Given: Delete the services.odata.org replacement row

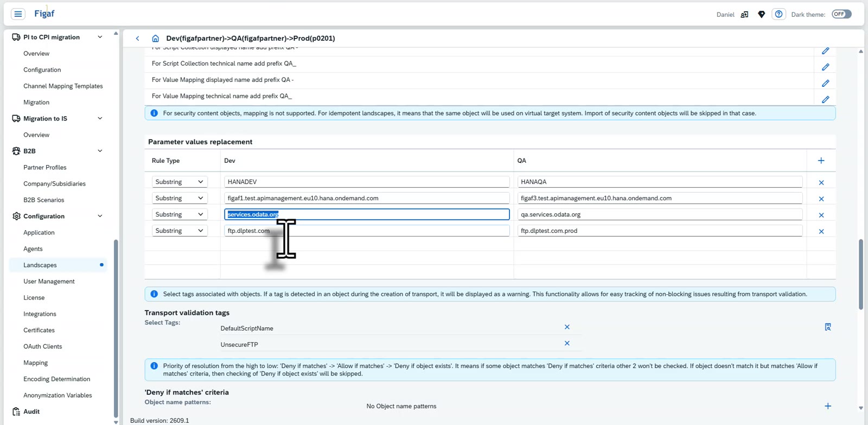Looking at the screenshot, I should coord(821,215).
